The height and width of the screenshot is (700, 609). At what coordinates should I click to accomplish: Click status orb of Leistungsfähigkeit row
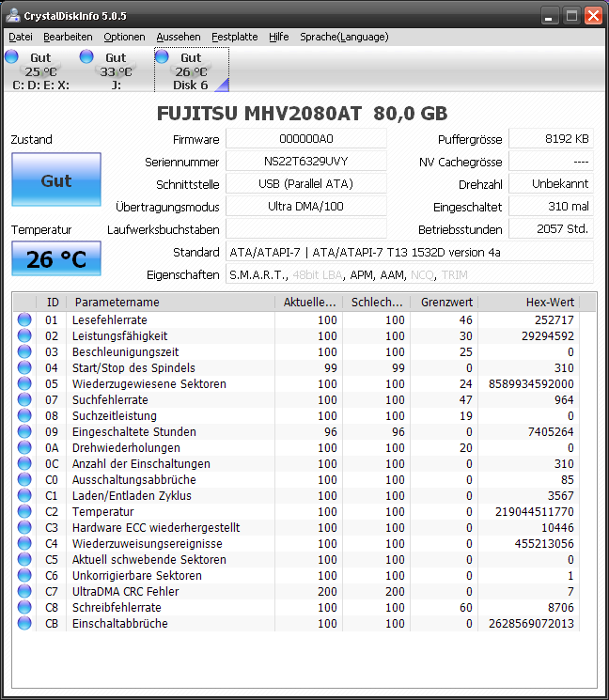pos(24,335)
